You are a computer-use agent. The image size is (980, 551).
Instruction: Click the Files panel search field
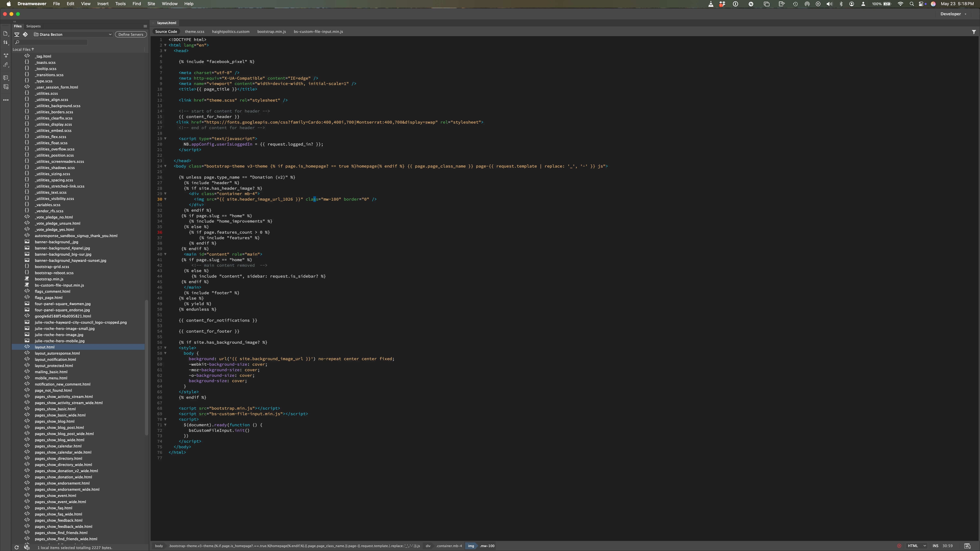coord(51,42)
